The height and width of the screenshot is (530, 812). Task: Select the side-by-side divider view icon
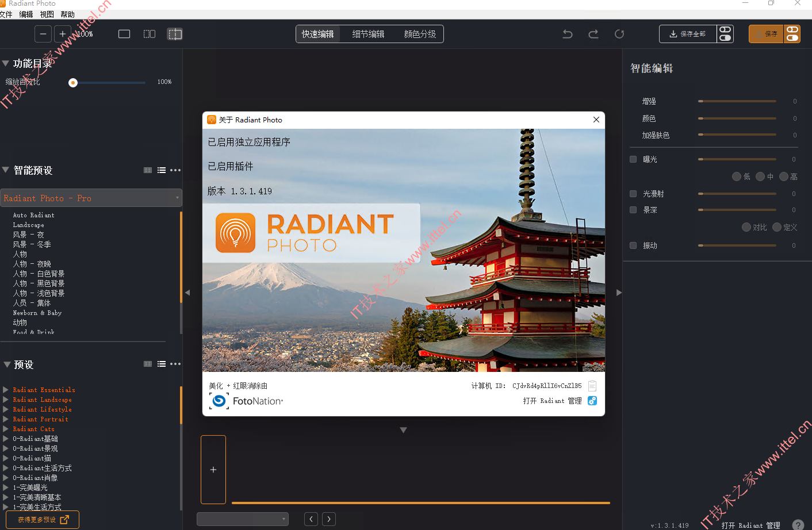(175, 34)
